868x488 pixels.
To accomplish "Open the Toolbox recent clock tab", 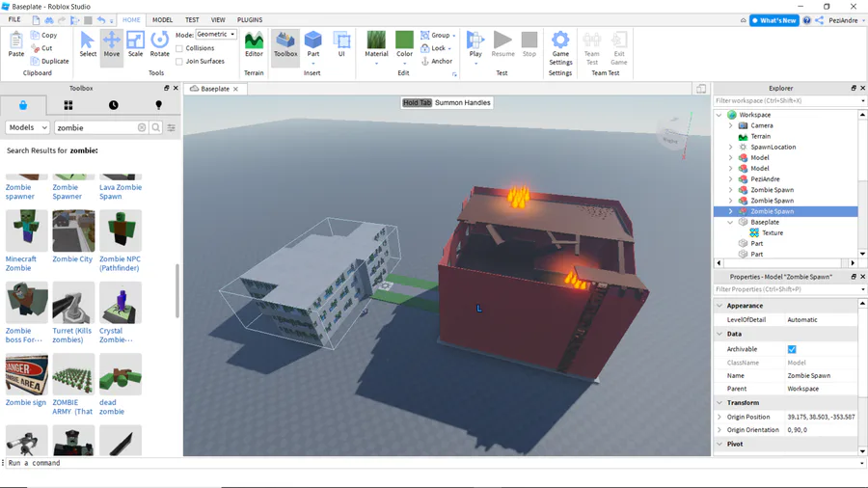I will pos(114,105).
